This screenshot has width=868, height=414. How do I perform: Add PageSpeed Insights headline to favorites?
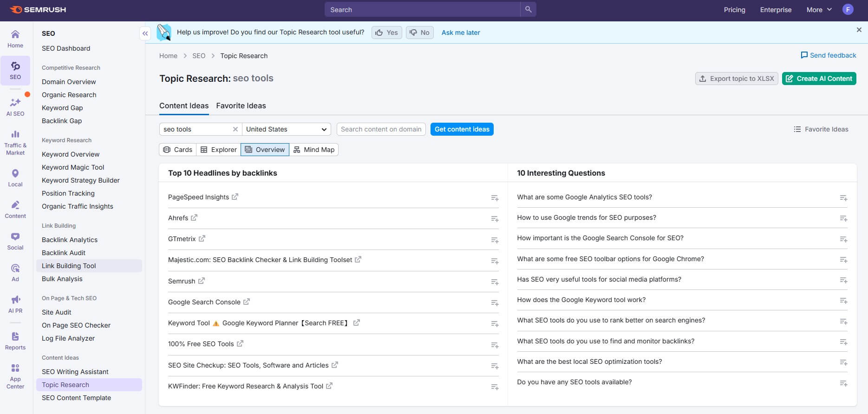pyautogui.click(x=495, y=198)
